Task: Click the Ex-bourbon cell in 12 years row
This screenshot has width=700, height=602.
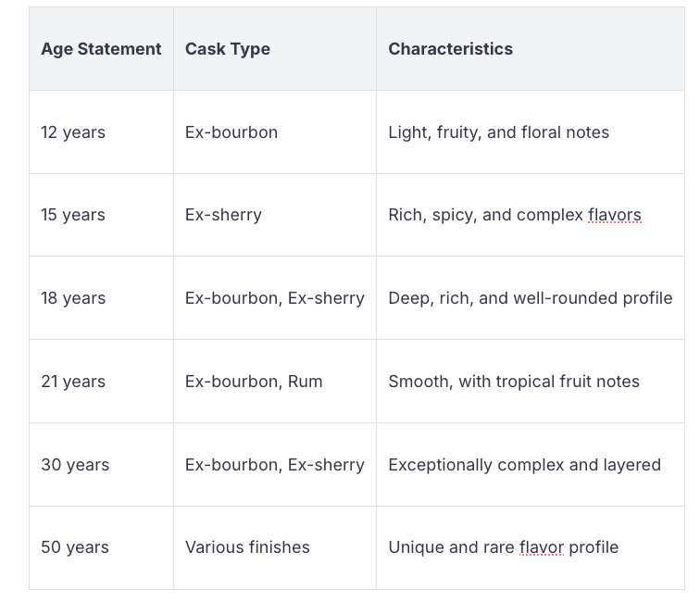Action: point(231,132)
